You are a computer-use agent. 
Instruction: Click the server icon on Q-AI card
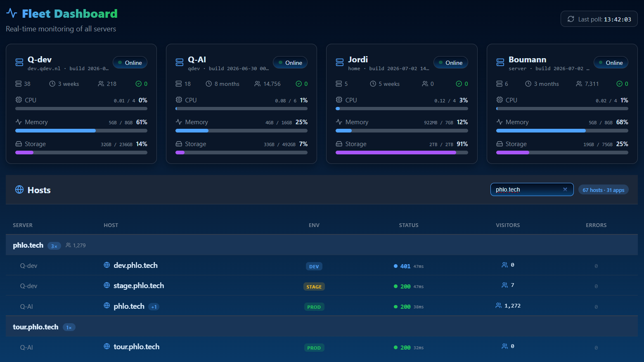[x=180, y=62]
